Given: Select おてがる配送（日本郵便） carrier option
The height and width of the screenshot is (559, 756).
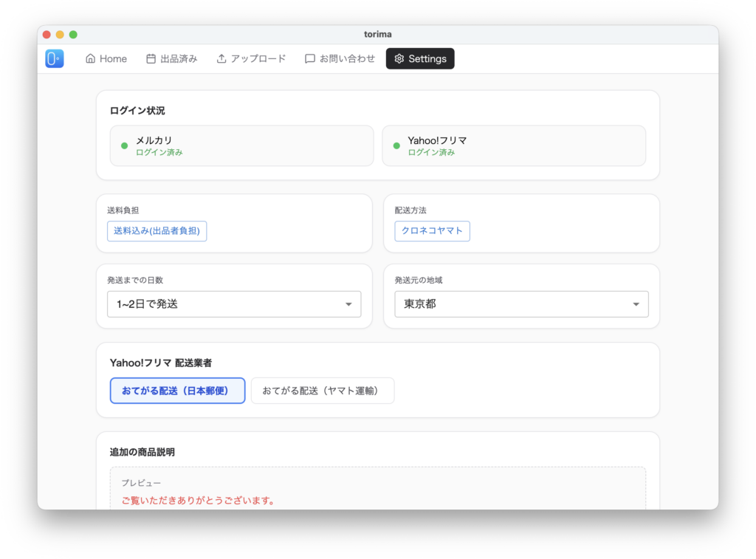Looking at the screenshot, I should tap(177, 391).
